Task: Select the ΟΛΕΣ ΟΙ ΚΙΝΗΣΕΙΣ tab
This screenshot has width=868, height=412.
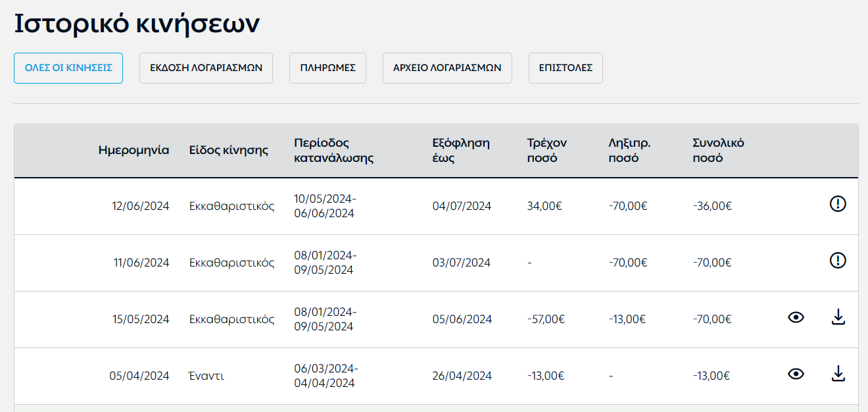Action: [68, 68]
